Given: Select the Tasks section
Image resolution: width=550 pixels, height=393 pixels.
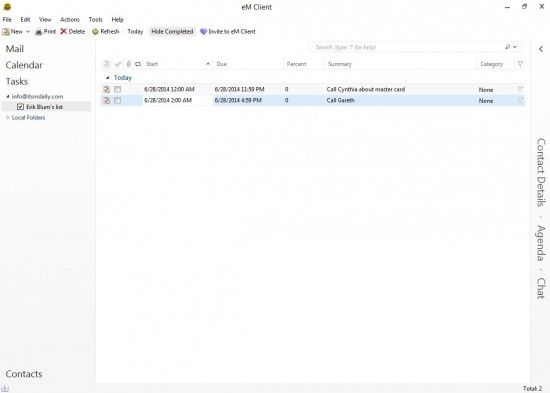Looking at the screenshot, I should coord(16,81).
